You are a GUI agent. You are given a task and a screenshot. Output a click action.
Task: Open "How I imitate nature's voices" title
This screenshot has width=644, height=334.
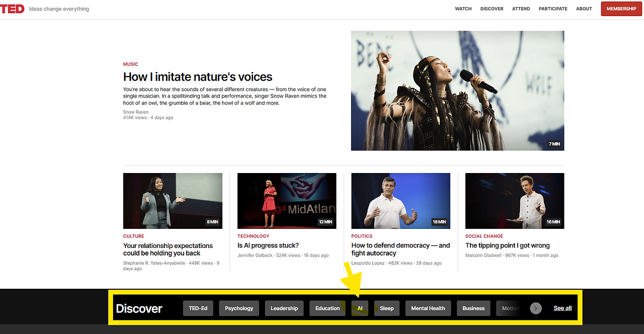tap(198, 77)
